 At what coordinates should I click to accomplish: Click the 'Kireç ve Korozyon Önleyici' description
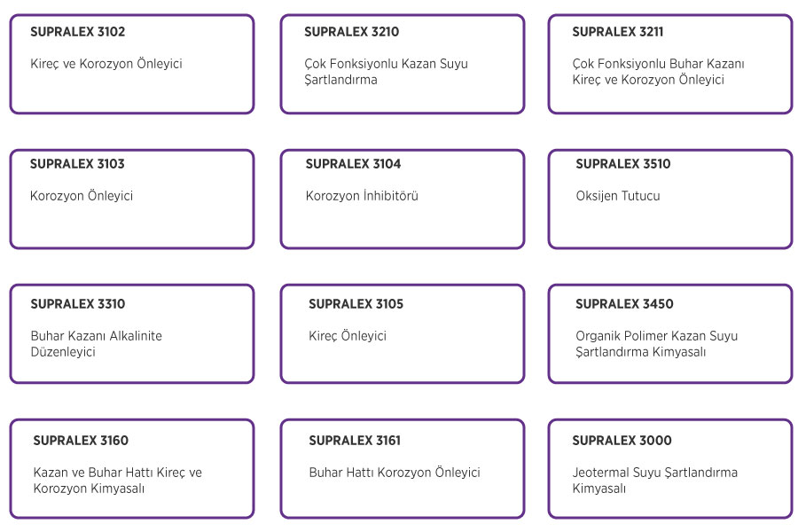point(106,64)
